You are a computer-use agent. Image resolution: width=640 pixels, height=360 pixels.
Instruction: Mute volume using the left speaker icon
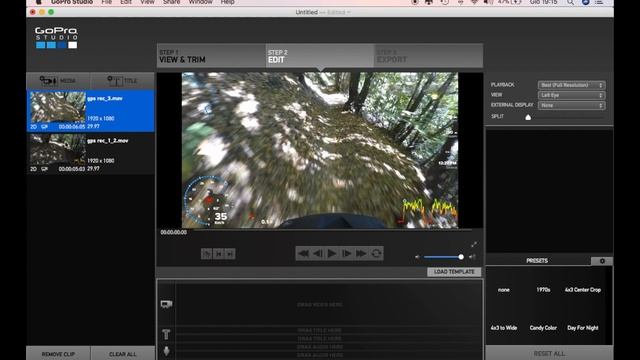pos(417,257)
